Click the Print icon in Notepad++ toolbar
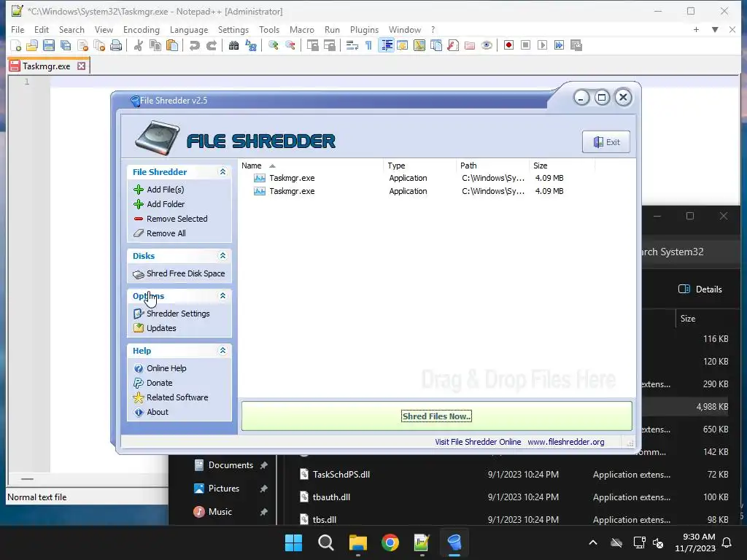This screenshot has width=747, height=560. 116,45
